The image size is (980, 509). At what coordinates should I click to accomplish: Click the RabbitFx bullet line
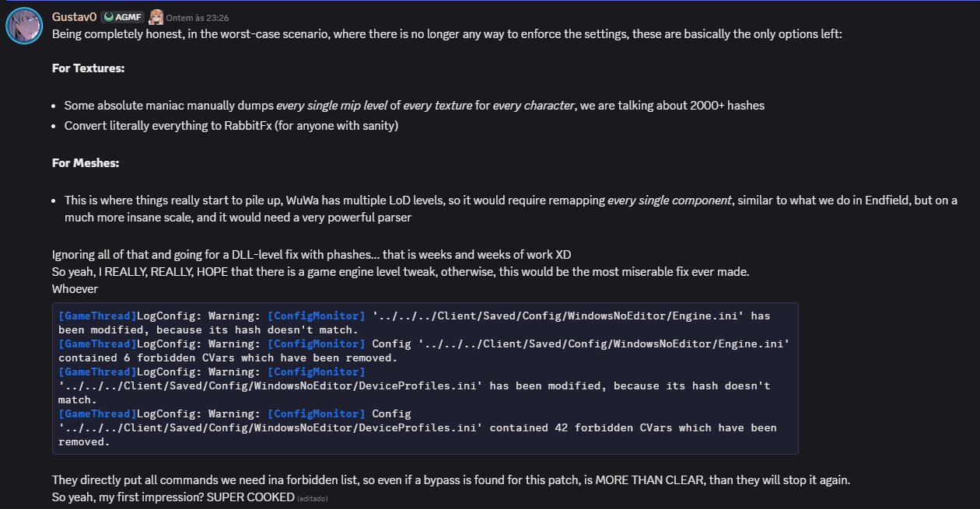click(231, 125)
